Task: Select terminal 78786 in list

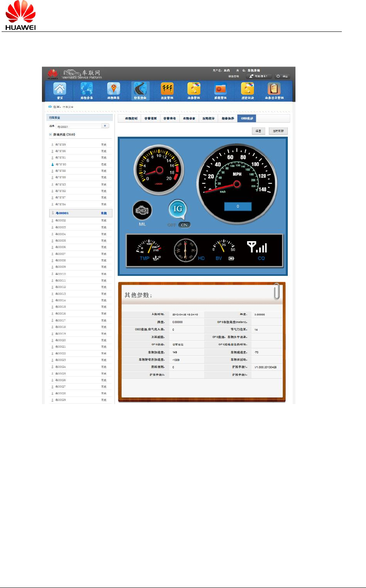Action: (81, 151)
